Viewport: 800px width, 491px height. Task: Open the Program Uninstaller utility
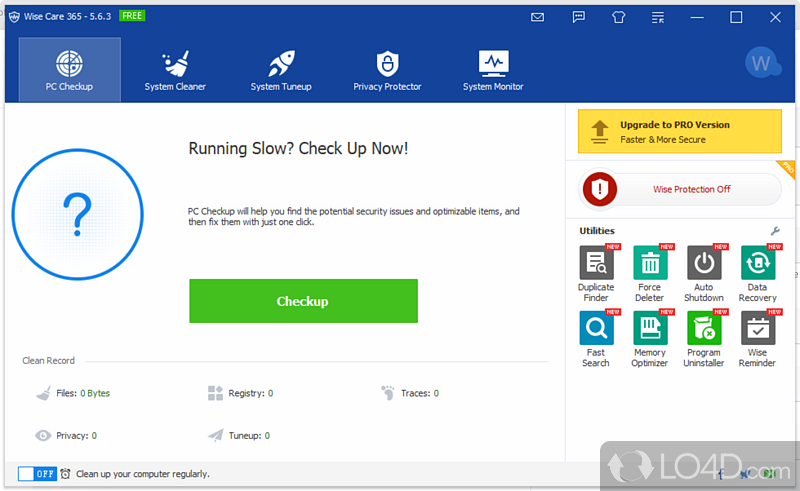click(x=704, y=329)
